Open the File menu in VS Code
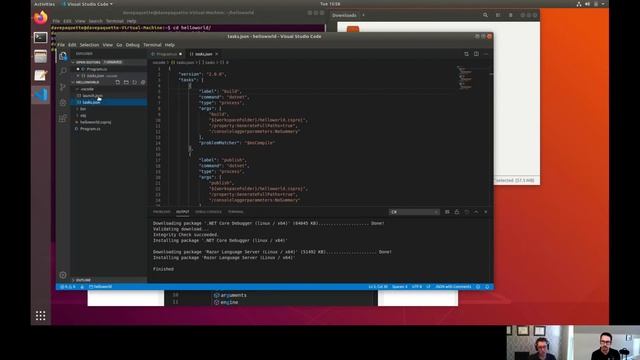The image size is (640, 360). (61, 45)
